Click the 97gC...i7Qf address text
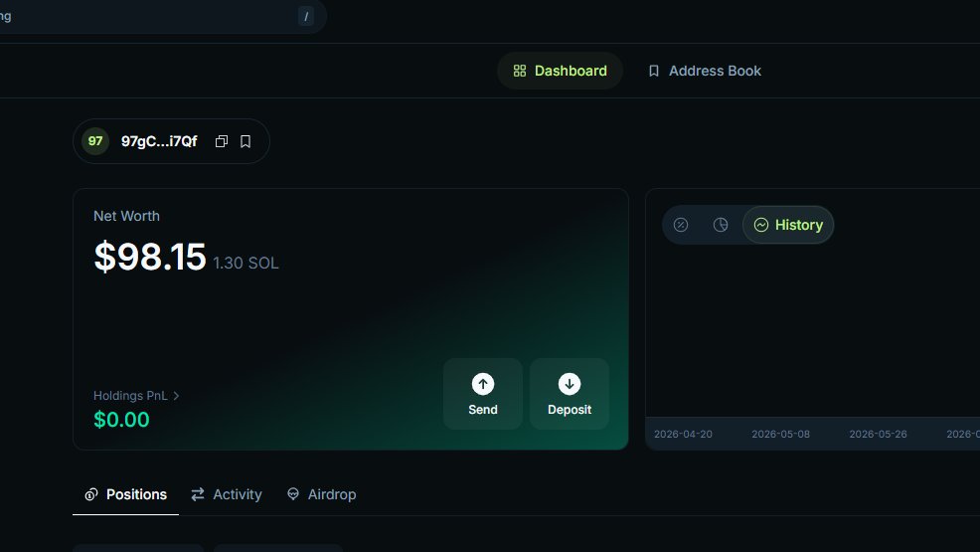Viewport: 980px width, 552px height. point(159,141)
